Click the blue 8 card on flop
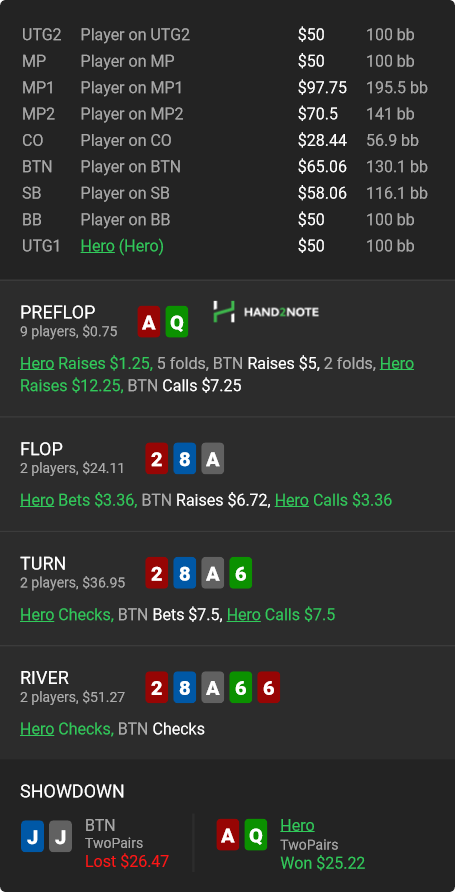Screen dimensions: 455x892 pos(185,459)
